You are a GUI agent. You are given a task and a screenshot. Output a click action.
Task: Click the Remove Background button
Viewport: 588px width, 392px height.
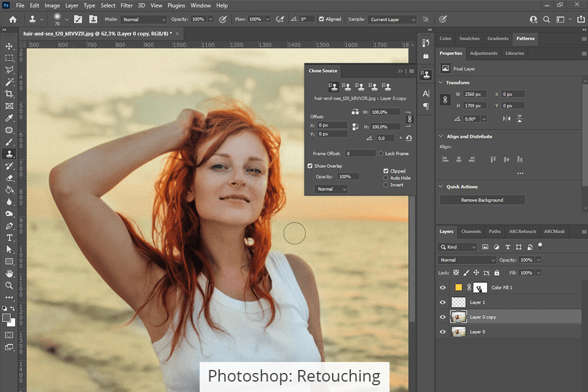[482, 200]
